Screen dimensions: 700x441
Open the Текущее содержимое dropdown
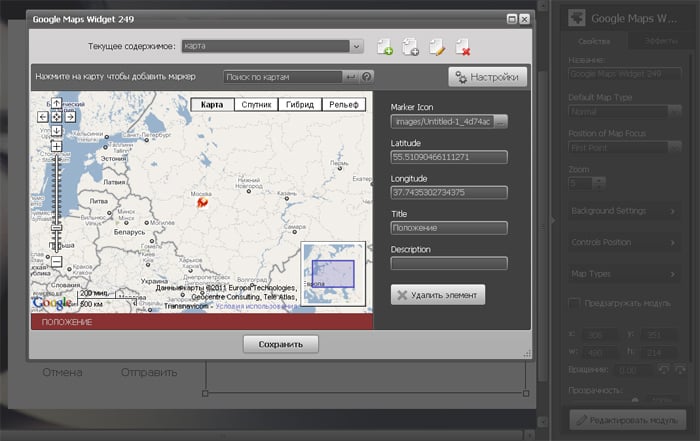(x=357, y=46)
